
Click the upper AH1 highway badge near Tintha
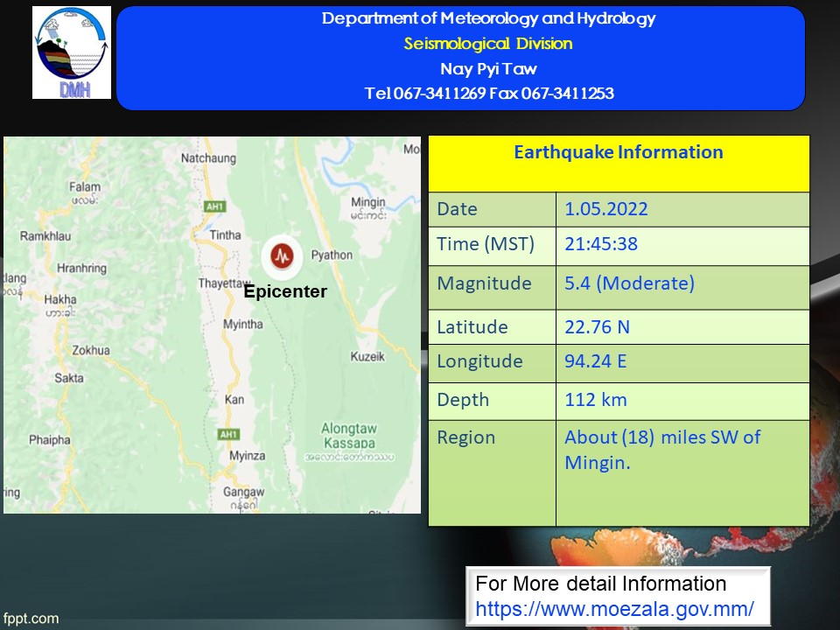click(215, 206)
